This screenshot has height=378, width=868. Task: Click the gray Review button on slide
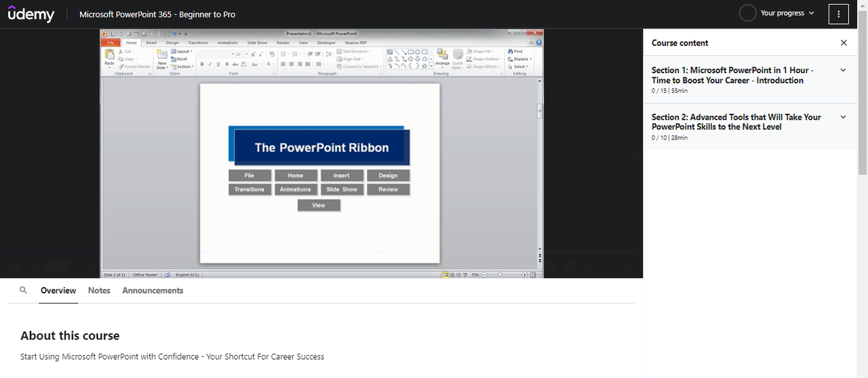click(x=388, y=189)
